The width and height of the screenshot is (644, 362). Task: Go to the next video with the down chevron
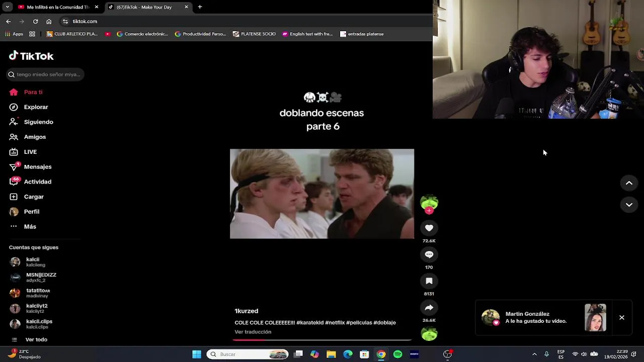pyautogui.click(x=629, y=205)
